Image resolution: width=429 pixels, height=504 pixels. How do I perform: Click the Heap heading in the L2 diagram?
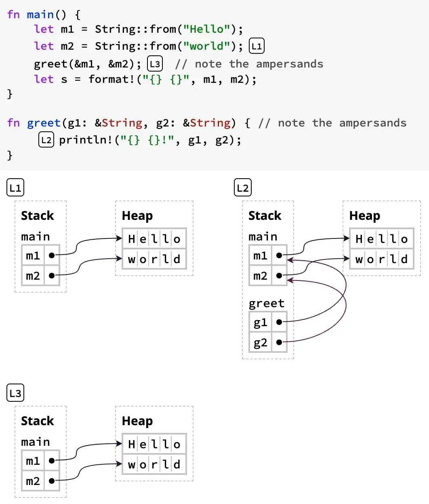[x=364, y=216]
